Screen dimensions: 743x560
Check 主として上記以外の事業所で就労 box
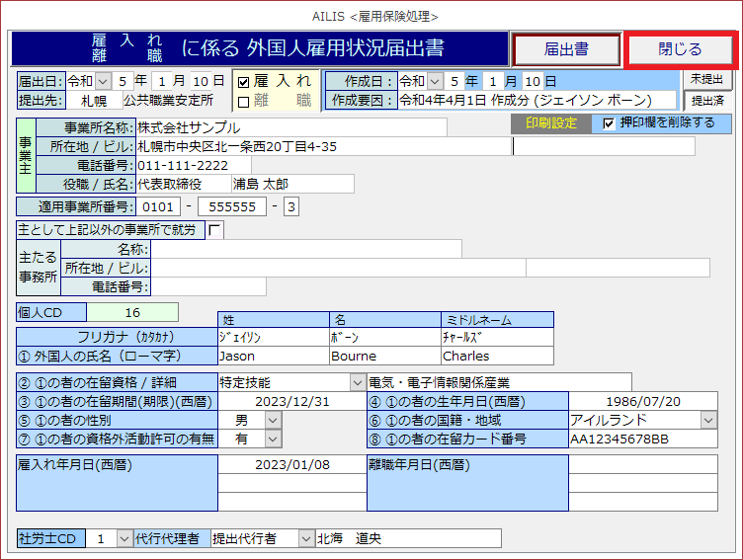point(215,229)
